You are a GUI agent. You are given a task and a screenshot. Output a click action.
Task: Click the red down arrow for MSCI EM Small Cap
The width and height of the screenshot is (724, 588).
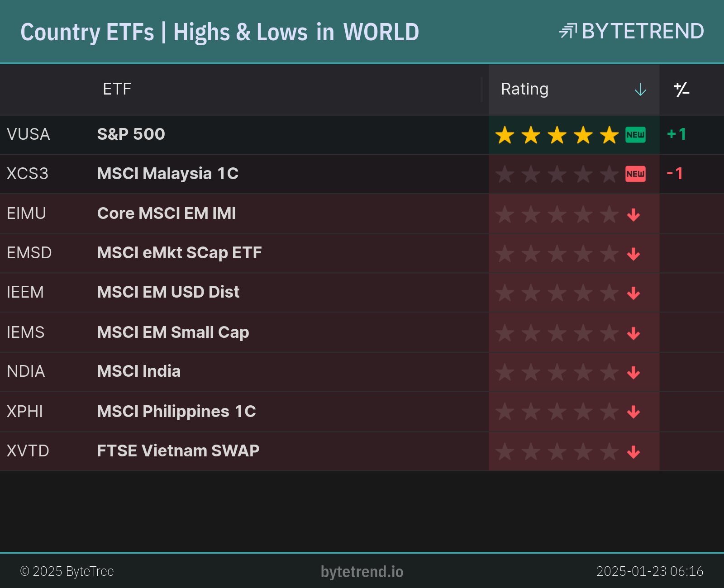coord(633,333)
